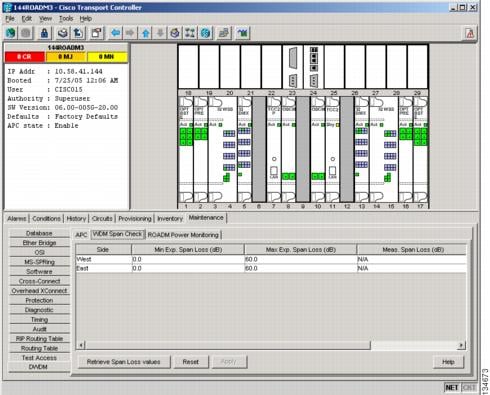Open the MS-SPRing side tab

(39, 262)
